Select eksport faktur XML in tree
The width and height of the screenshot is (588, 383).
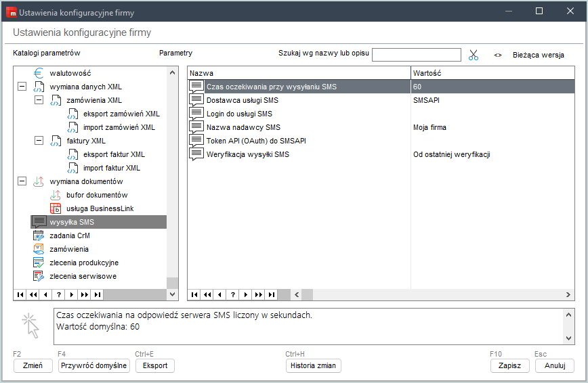tap(114, 154)
